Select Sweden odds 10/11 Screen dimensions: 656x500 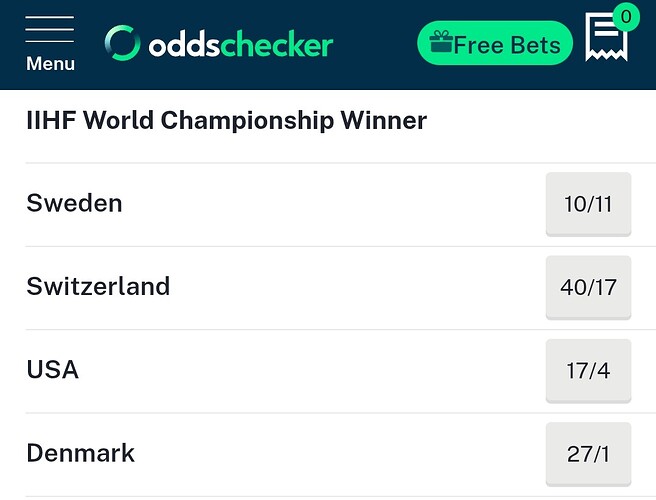tap(588, 204)
